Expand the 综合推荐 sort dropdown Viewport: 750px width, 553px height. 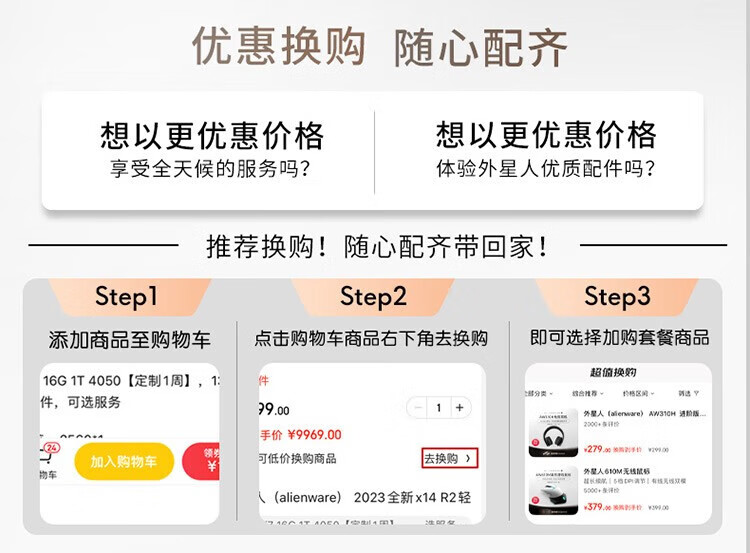pos(588,394)
